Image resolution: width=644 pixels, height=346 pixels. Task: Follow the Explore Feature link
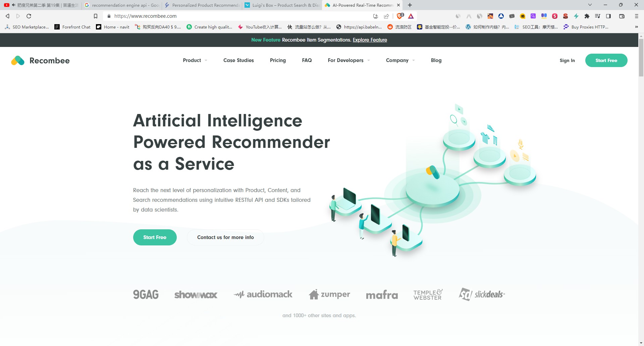tap(370, 40)
